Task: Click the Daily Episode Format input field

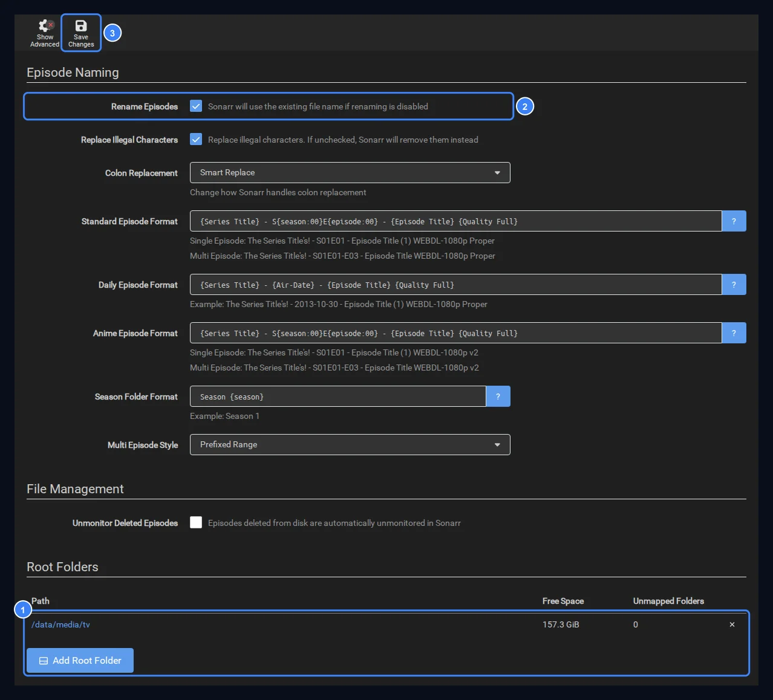Action: [x=456, y=285]
